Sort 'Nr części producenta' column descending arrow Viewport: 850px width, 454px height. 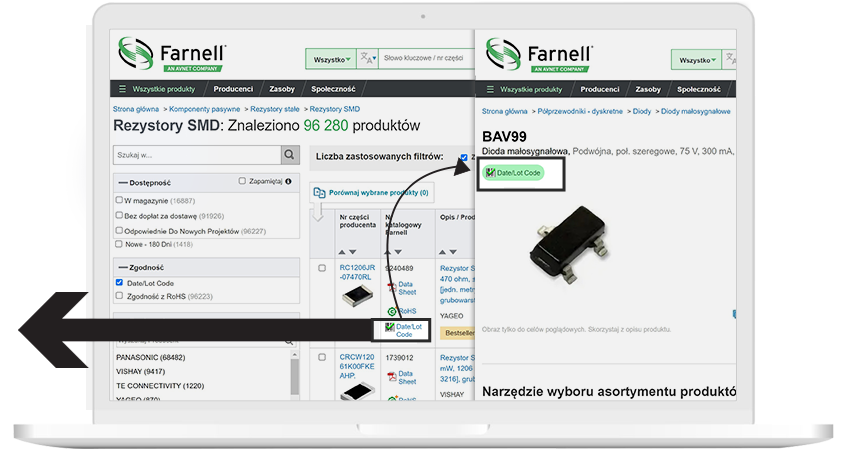pos(353,252)
